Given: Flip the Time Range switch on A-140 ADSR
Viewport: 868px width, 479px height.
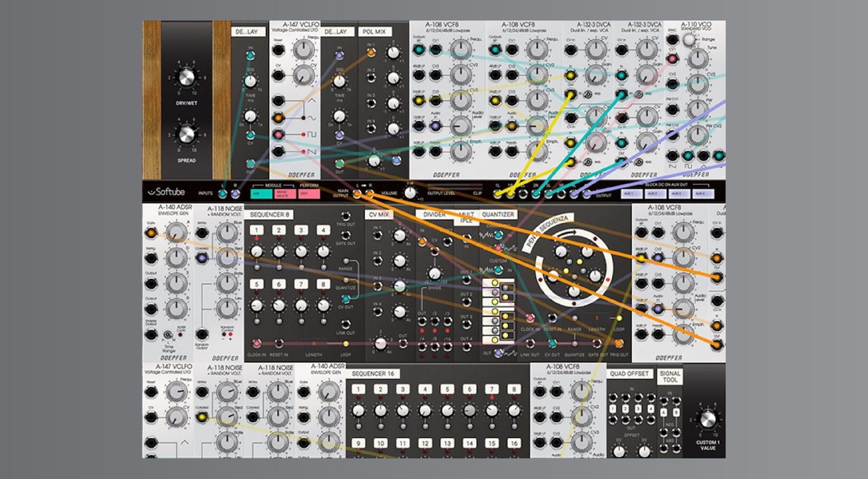Looking at the screenshot, I should [168, 335].
